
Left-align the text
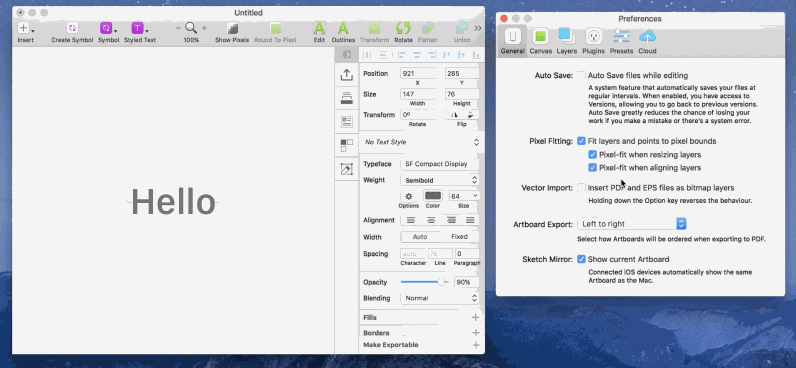(411, 220)
